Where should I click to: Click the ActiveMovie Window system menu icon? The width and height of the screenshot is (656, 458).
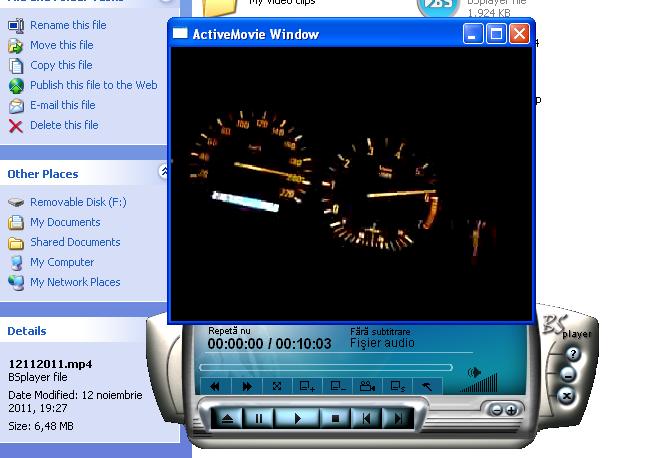tap(180, 33)
